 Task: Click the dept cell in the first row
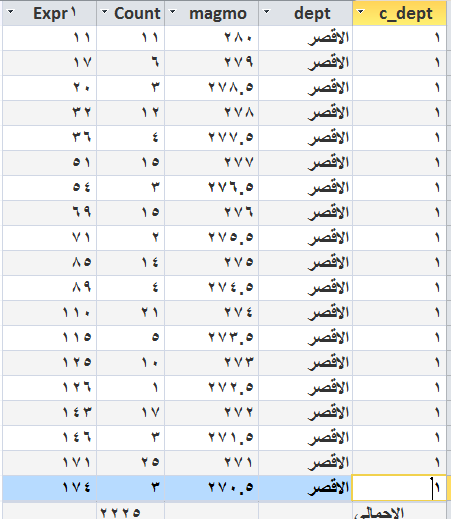pyautogui.click(x=305, y=38)
